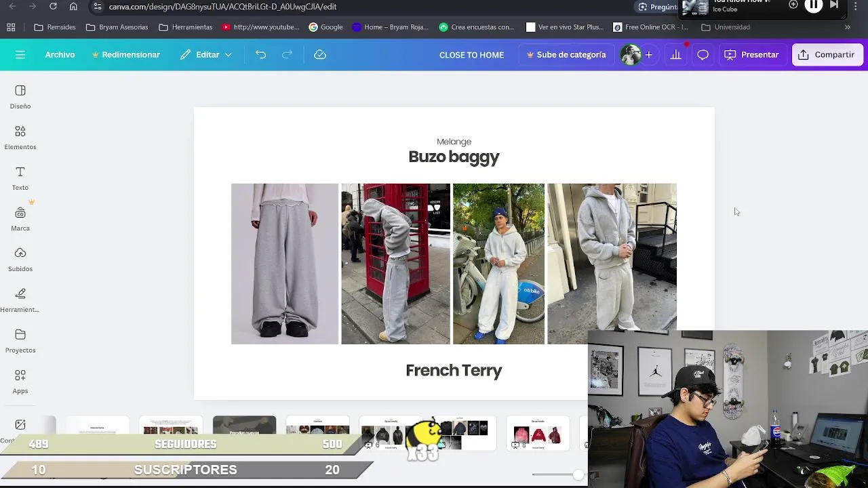The height and width of the screenshot is (488, 868).
Task: Open the YouTube bookmark
Action: pos(260,27)
